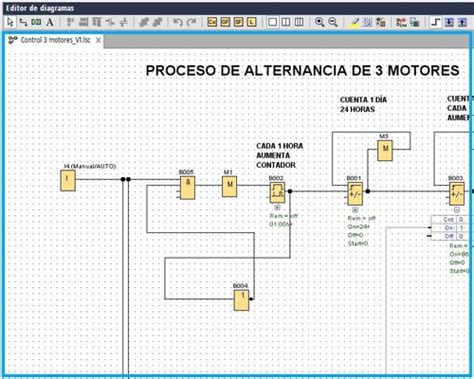Click the On value cell of B003
The width and height of the screenshot is (474, 379).
463,228
